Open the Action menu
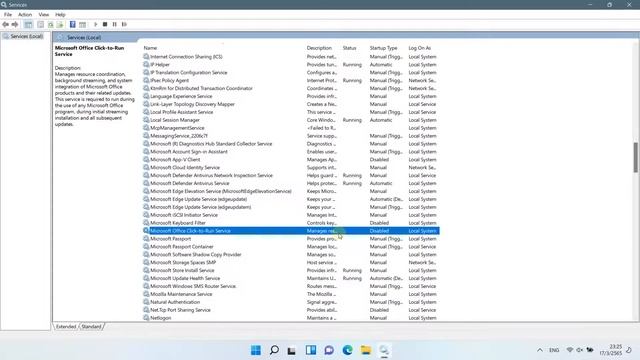The image size is (640, 360). (x=25, y=14)
